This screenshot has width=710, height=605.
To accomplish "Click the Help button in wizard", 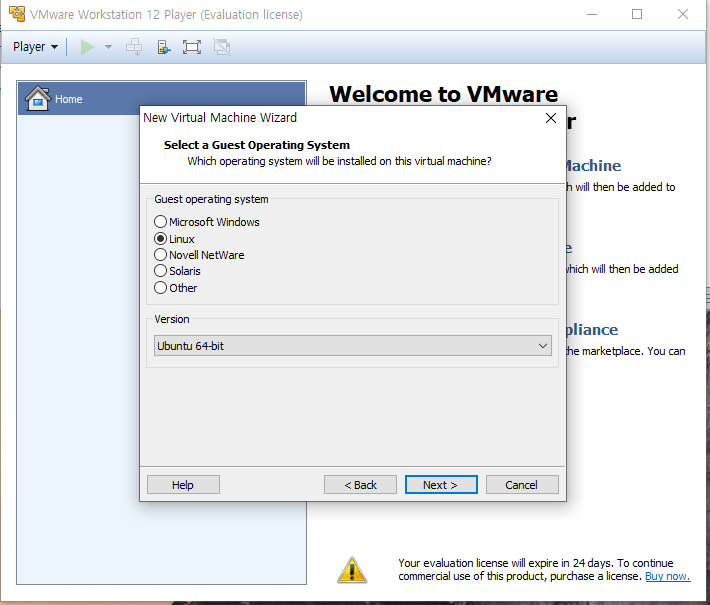I will point(183,485).
